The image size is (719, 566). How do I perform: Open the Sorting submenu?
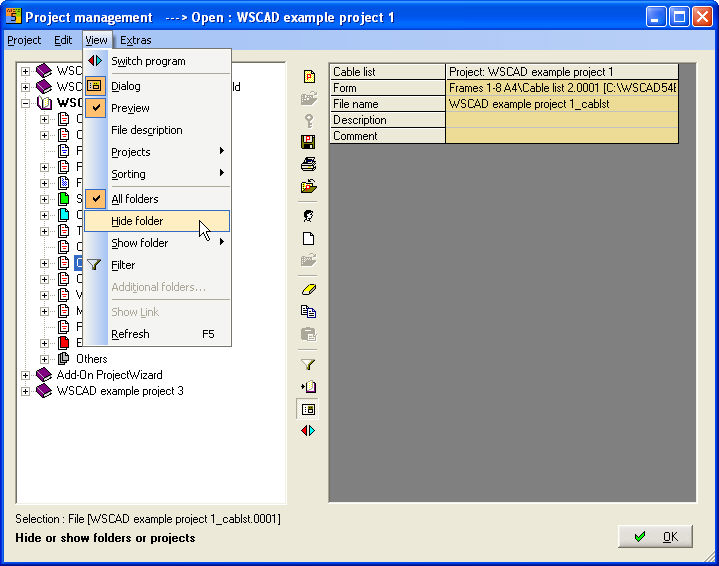click(x=157, y=174)
